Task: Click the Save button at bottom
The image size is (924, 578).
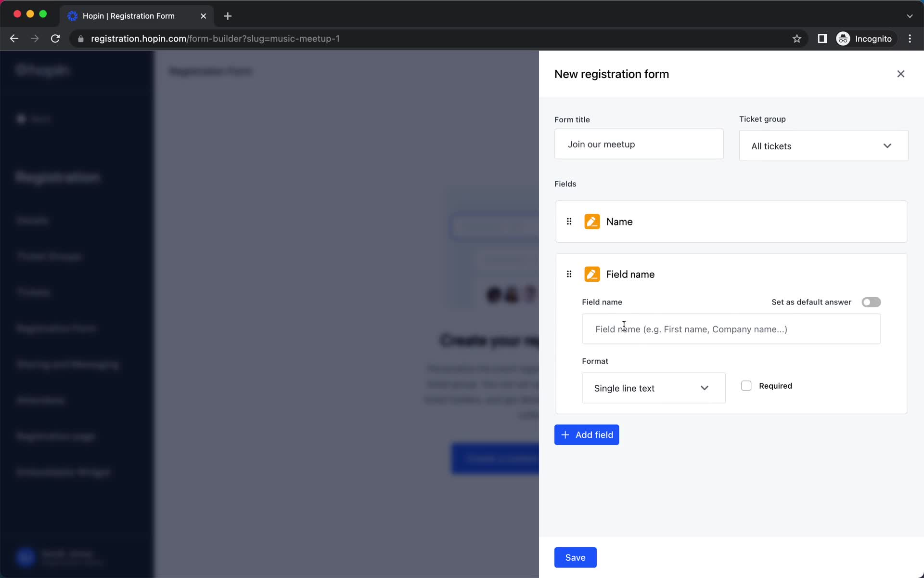Action: point(575,557)
